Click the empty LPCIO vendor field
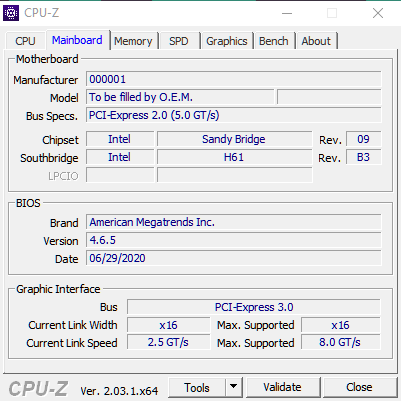The height and width of the screenshot is (401, 401). click(x=120, y=175)
